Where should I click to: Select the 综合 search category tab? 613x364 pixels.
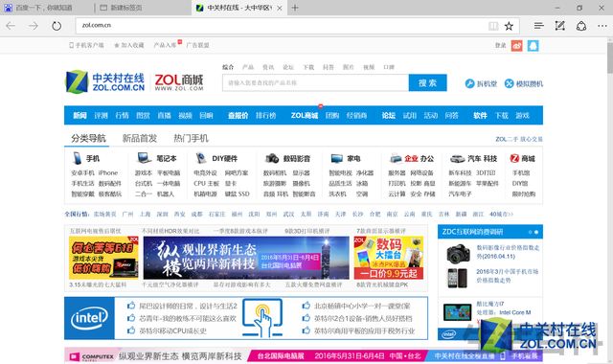point(228,67)
